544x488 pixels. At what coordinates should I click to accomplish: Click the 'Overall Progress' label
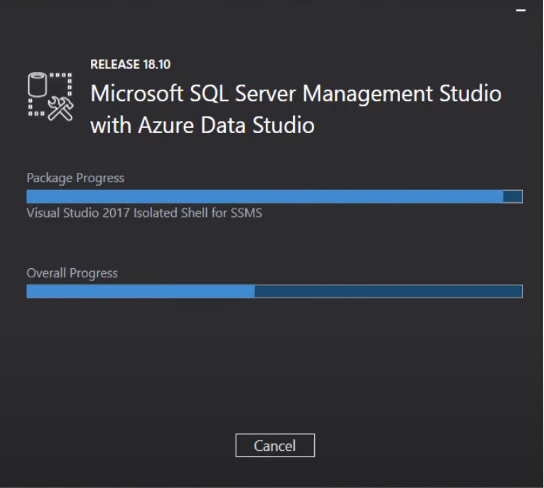tap(72, 273)
